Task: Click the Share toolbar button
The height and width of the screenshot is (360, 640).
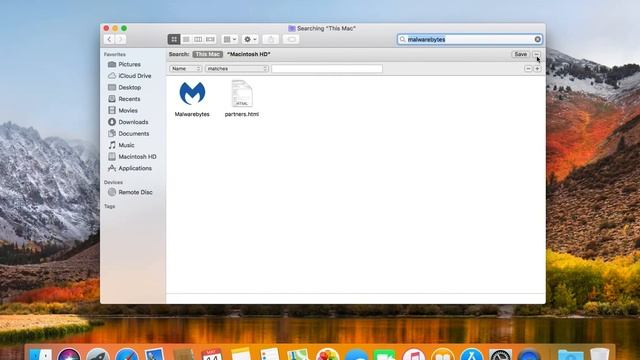Action: [x=271, y=39]
